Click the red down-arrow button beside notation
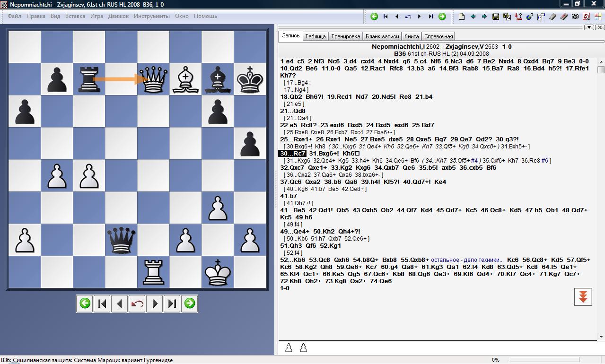Viewport: 605px width, 364px height. click(583, 297)
